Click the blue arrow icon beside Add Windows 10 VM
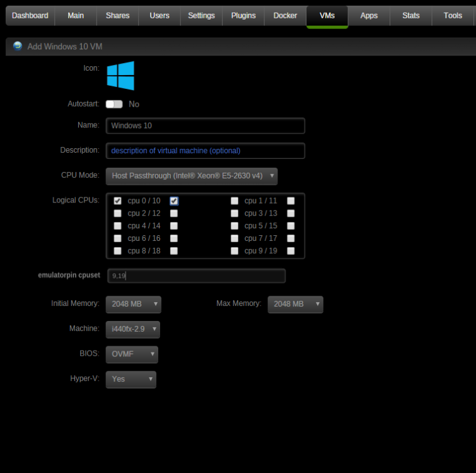 [18, 46]
